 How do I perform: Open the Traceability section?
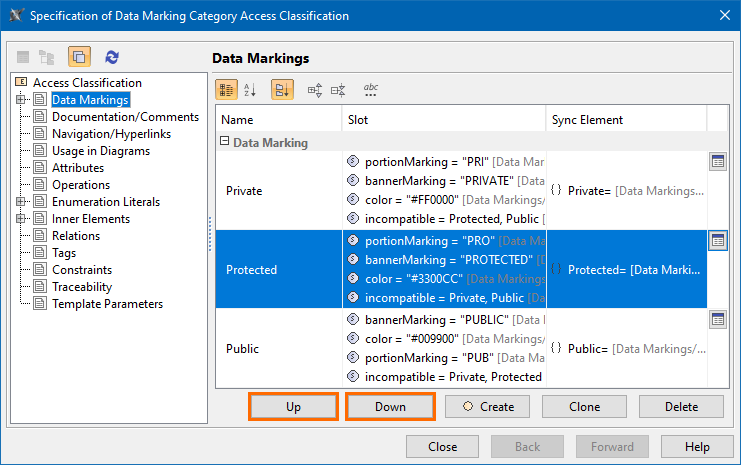(x=82, y=287)
